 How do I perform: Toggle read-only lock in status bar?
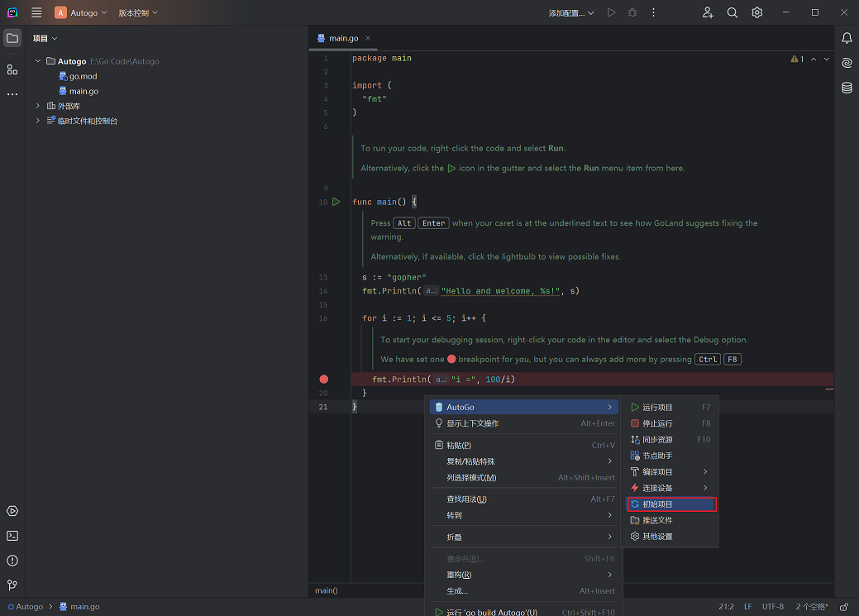tap(844, 607)
